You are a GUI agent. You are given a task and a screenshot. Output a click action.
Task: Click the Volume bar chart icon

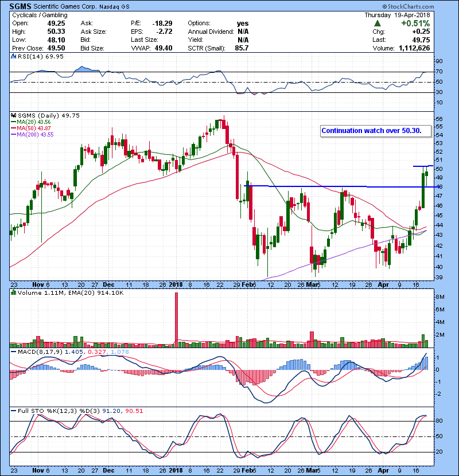(13, 292)
